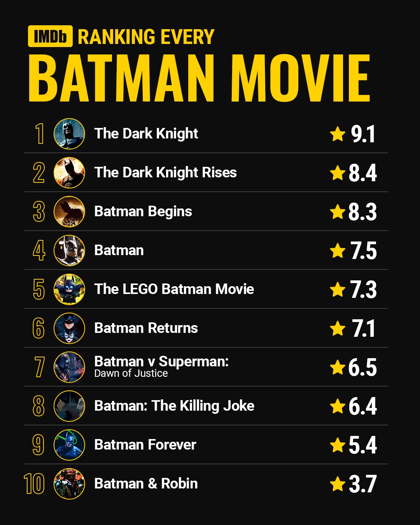Viewport: 420px width, 525px height.
Task: Tap the star beside rating 7.5
Action: pyautogui.click(x=338, y=251)
